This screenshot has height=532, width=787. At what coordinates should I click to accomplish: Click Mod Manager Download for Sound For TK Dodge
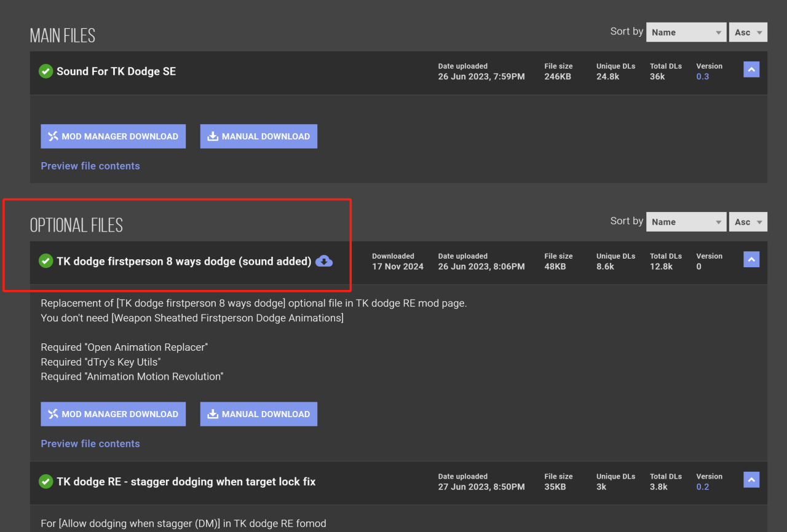113,136
